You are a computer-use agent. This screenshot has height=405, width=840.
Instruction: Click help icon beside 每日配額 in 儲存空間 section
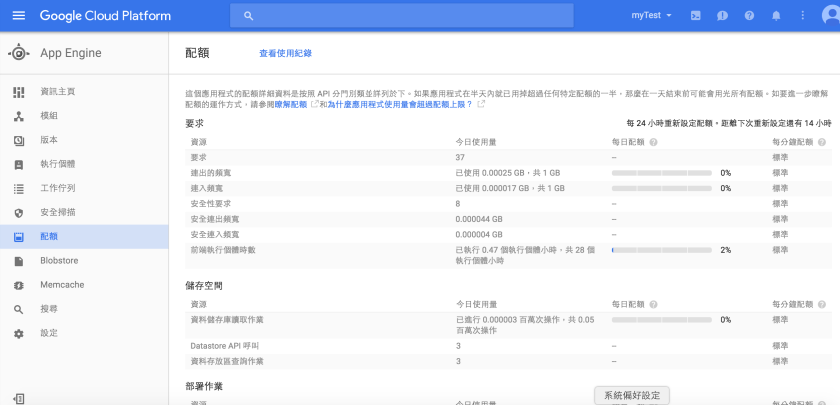[x=653, y=304]
